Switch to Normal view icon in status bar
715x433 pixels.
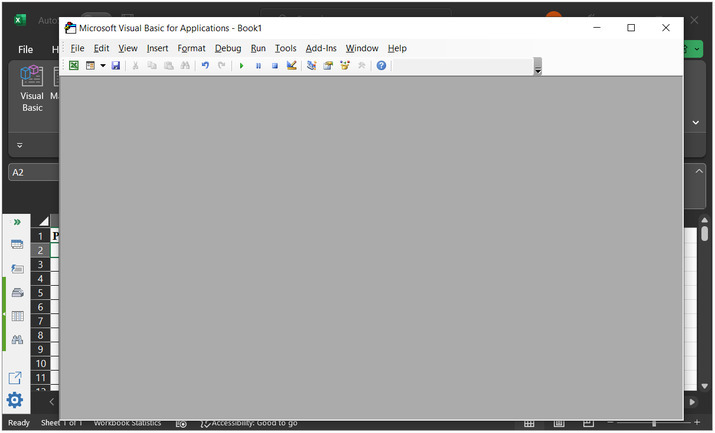click(x=529, y=423)
